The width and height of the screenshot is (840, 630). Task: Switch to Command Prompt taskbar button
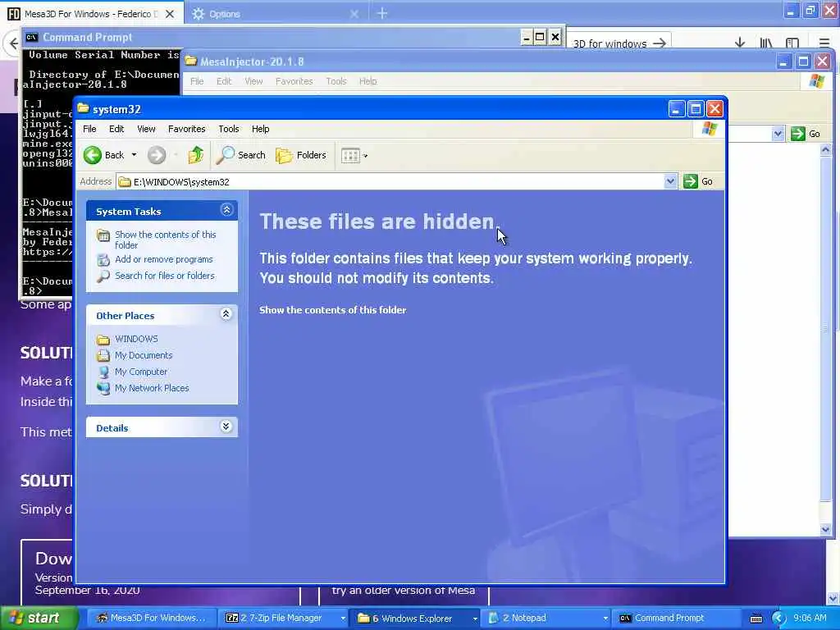click(676, 619)
